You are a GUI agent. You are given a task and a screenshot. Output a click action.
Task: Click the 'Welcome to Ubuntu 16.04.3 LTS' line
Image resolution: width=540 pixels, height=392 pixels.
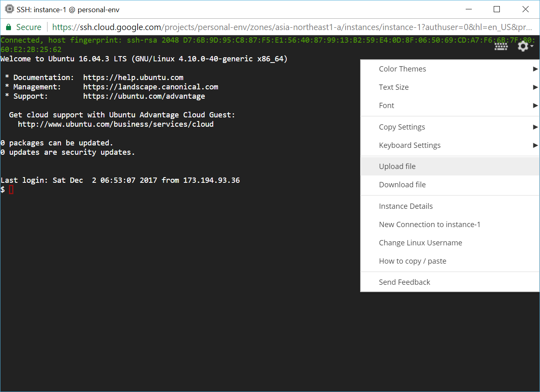(144, 59)
